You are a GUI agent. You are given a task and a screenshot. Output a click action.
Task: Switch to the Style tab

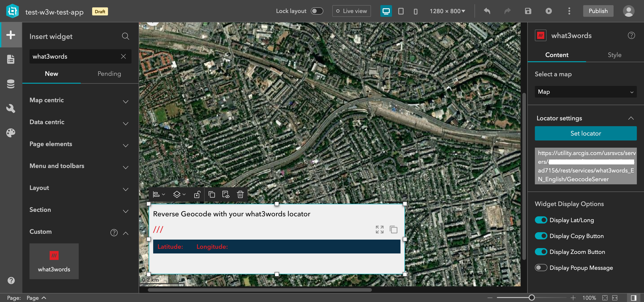(x=614, y=55)
